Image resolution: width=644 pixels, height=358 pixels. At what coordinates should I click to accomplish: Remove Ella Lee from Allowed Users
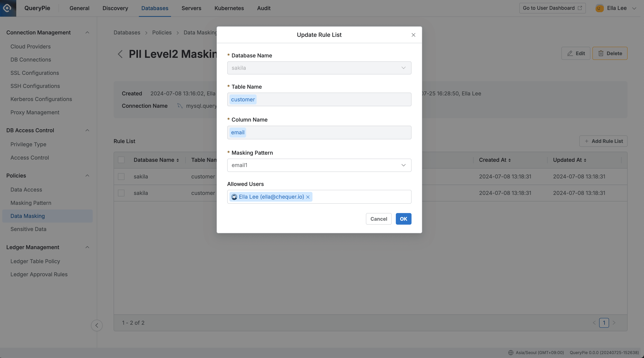308,197
